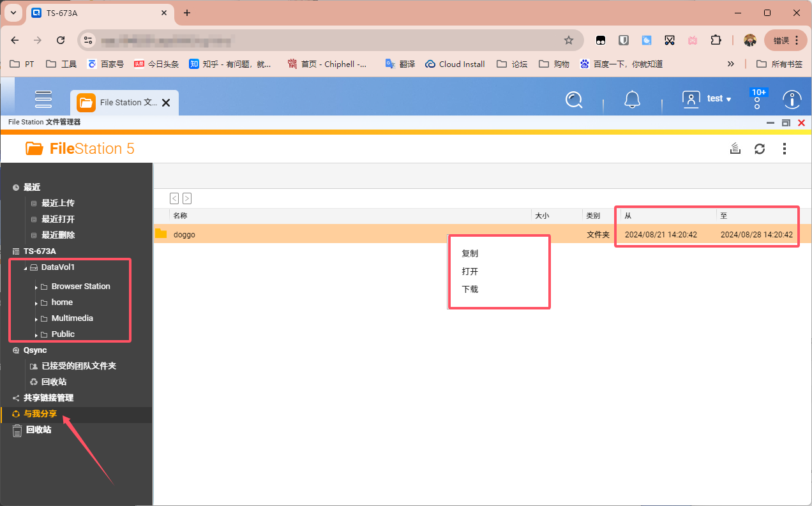This screenshot has width=812, height=506.
Task: Sort by the 名称 column header
Action: click(350, 216)
